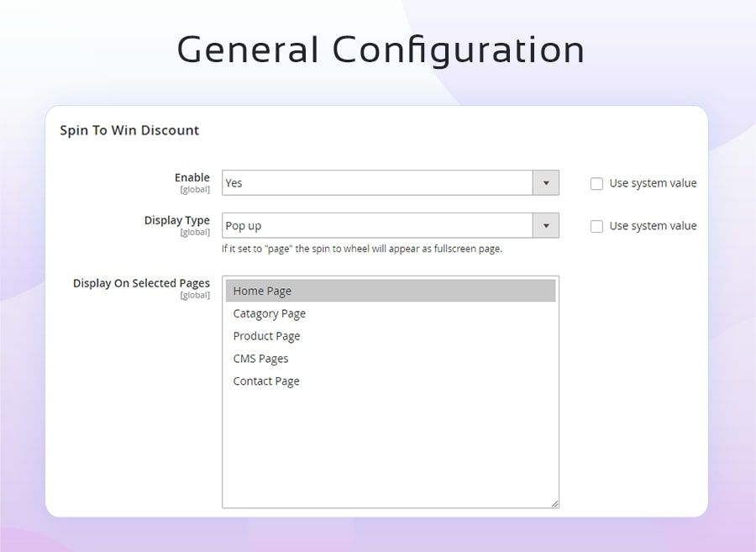
Task: Click the fullscreen page hint text
Action: pyautogui.click(x=362, y=249)
